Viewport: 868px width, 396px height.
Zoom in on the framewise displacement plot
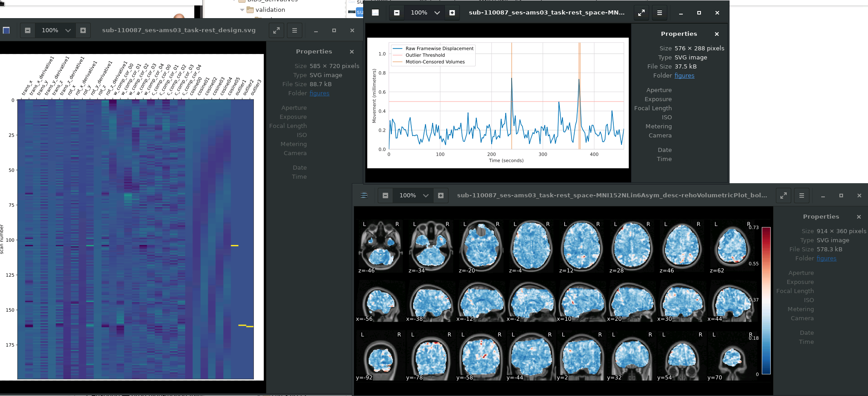(452, 13)
